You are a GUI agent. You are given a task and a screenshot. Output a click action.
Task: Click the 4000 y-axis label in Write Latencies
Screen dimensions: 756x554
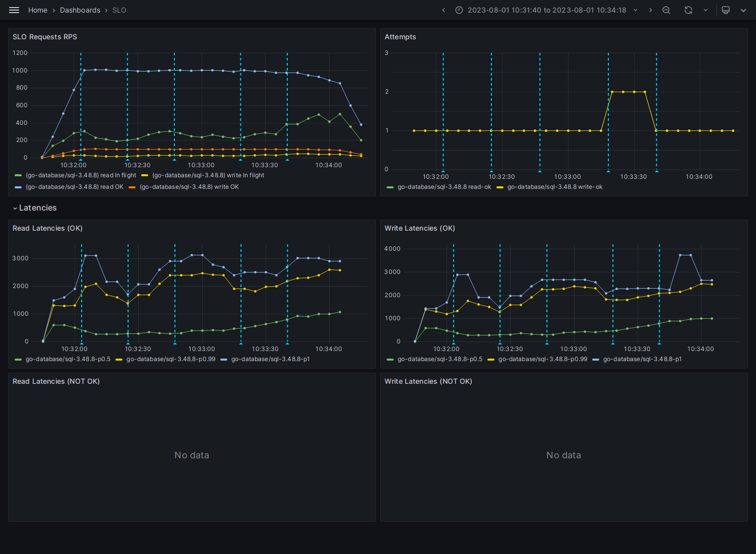pos(392,249)
